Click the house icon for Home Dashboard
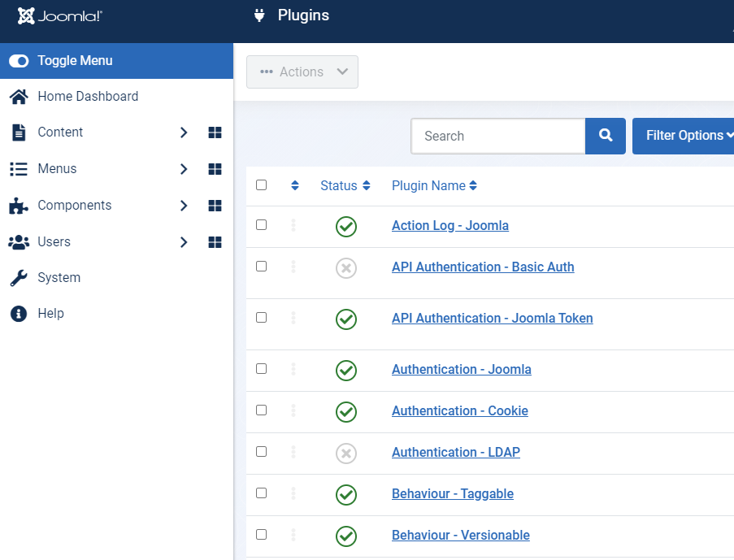 point(19,97)
